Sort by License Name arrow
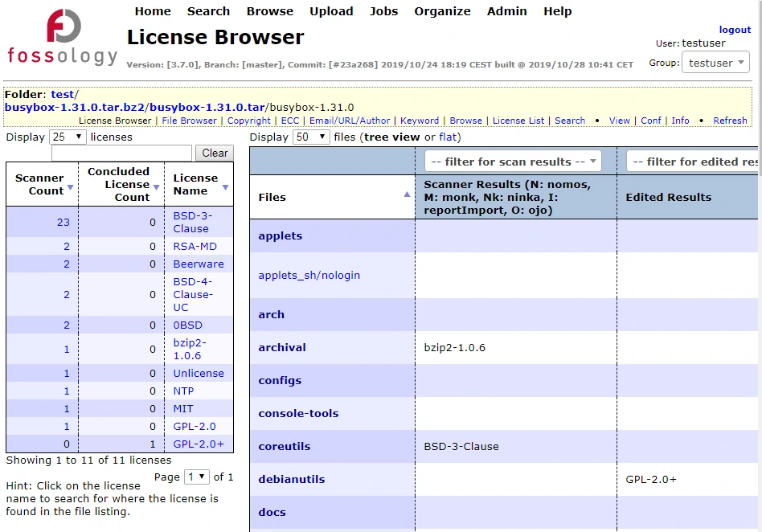The image size is (762, 532). click(226, 187)
